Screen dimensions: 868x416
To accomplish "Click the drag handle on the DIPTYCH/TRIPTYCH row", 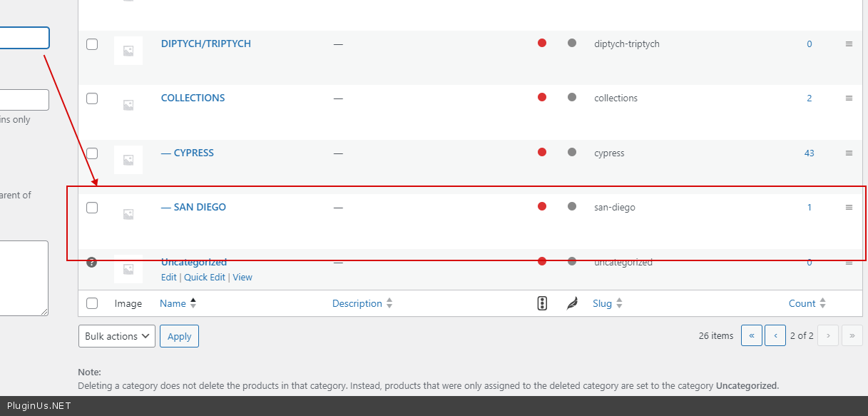I will (x=849, y=44).
